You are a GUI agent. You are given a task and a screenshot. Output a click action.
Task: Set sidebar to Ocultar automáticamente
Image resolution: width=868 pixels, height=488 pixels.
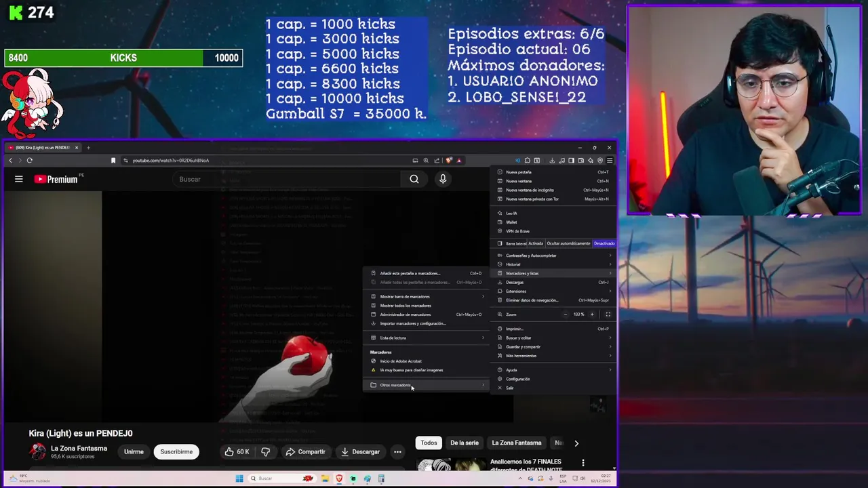tap(568, 243)
